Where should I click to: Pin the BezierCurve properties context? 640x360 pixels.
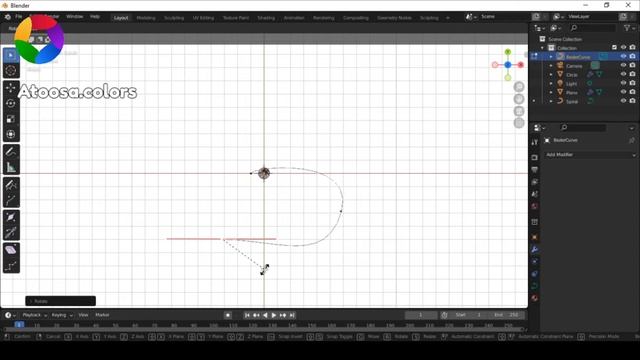632,140
